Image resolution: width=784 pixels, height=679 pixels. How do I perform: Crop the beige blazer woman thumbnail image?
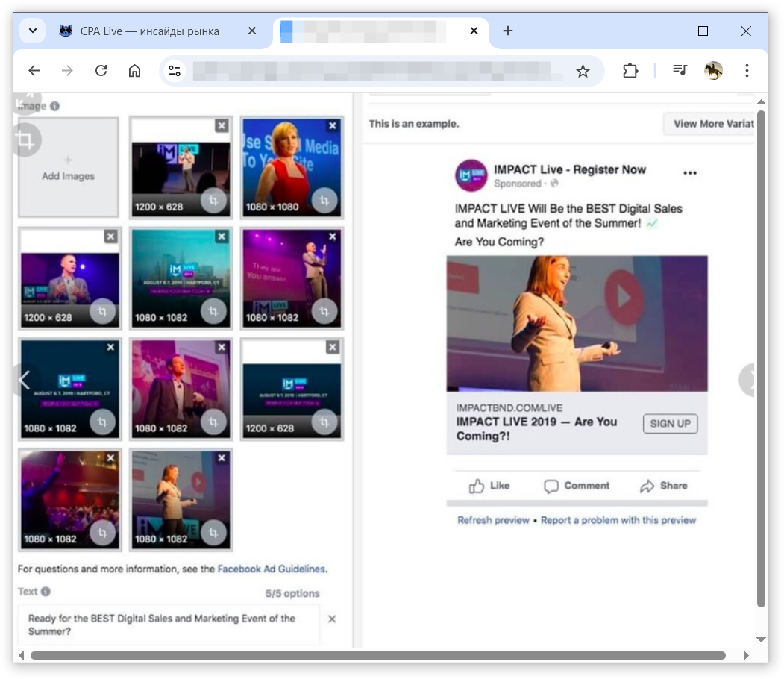(x=213, y=533)
